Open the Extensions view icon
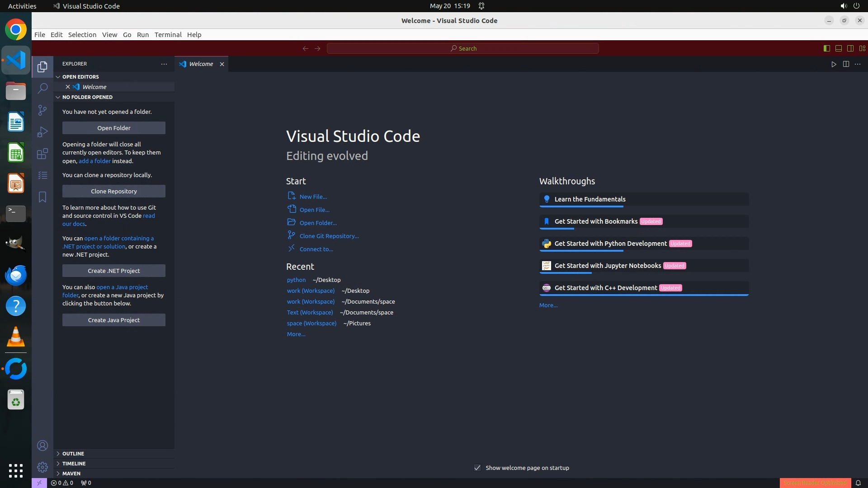 point(42,154)
